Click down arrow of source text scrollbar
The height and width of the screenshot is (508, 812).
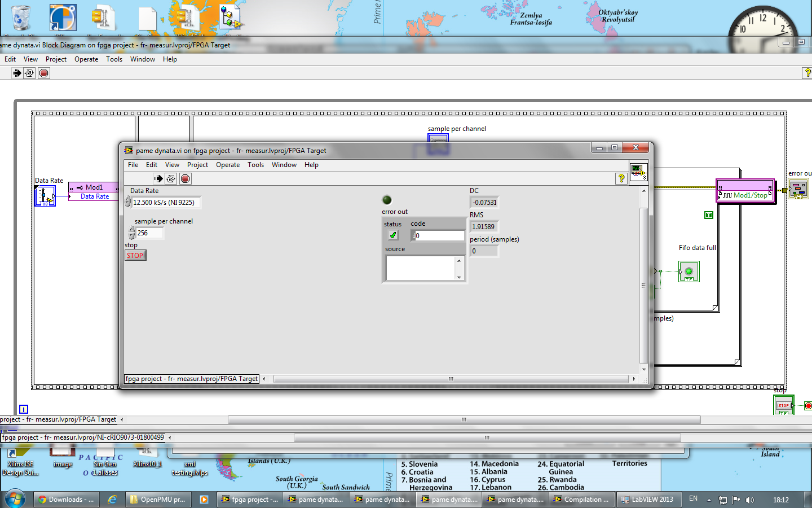(459, 277)
